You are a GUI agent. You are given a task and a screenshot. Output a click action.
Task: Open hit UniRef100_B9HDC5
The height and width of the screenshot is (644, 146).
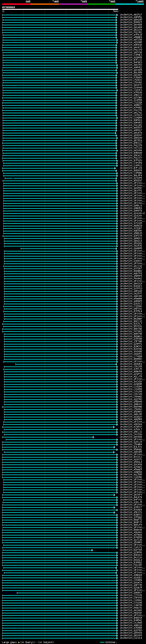point(131,22)
